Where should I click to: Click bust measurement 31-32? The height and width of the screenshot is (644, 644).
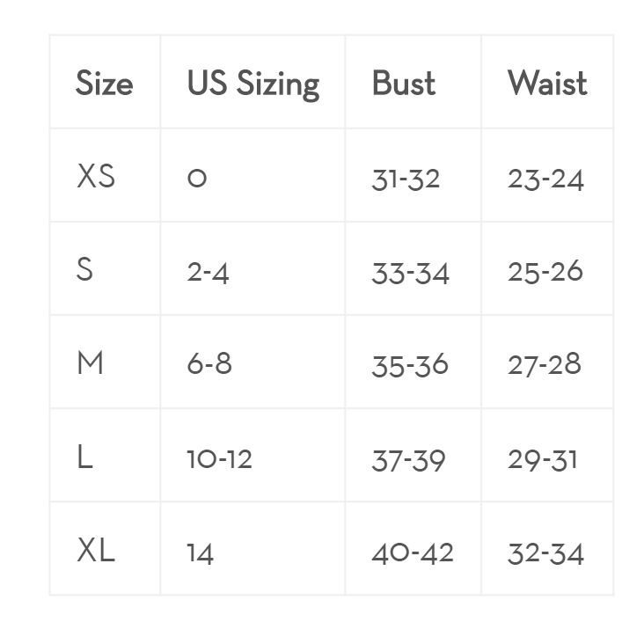pos(406,179)
